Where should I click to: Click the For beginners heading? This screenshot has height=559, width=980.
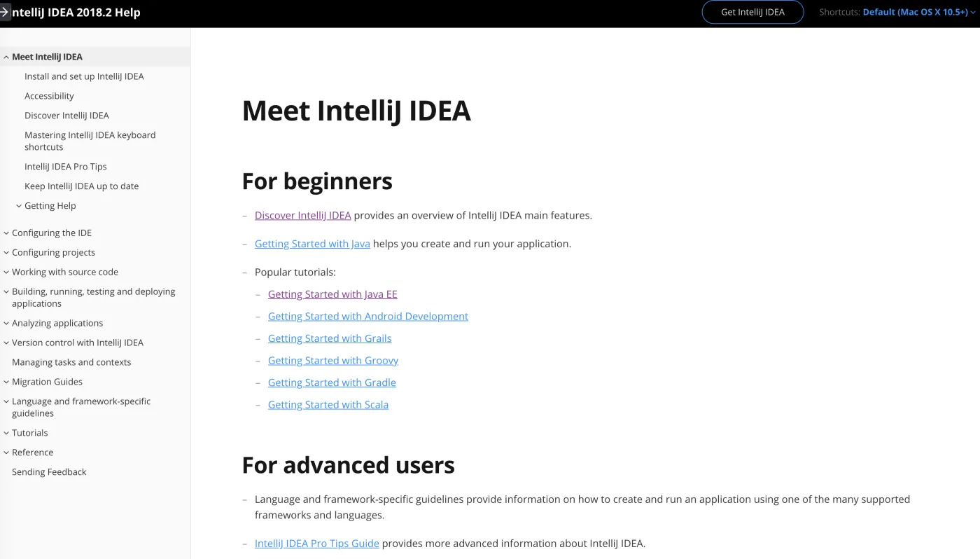[317, 181]
